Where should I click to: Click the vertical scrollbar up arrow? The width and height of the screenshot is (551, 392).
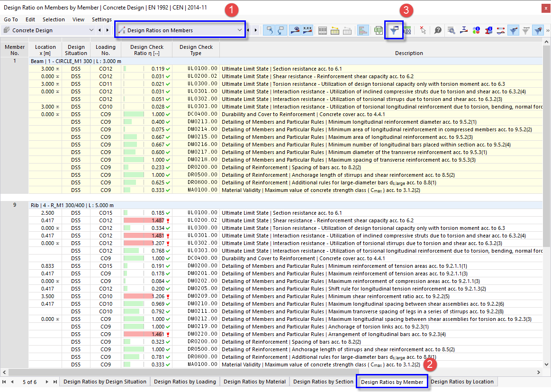546,42
